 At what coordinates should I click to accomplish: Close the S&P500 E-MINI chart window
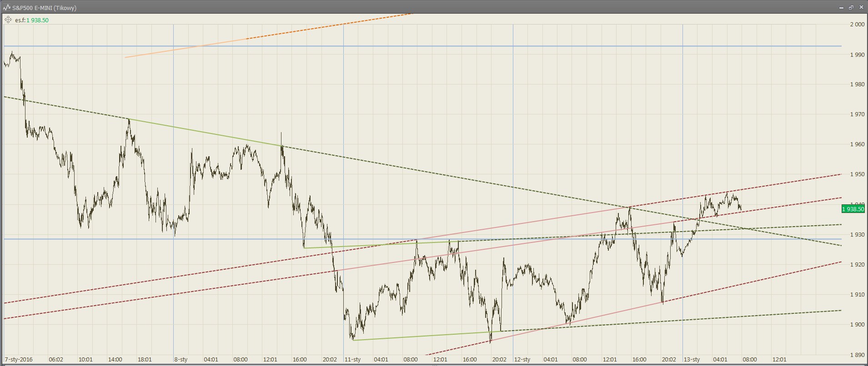[x=861, y=8]
